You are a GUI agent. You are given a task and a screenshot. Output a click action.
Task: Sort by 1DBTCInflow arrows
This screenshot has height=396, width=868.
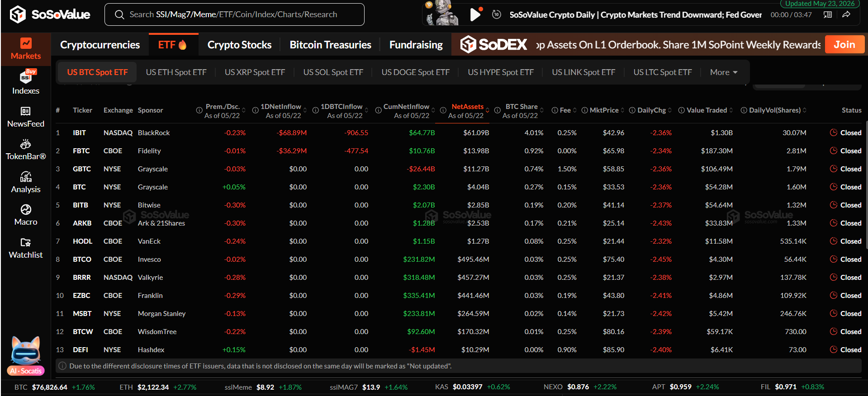[366, 110]
